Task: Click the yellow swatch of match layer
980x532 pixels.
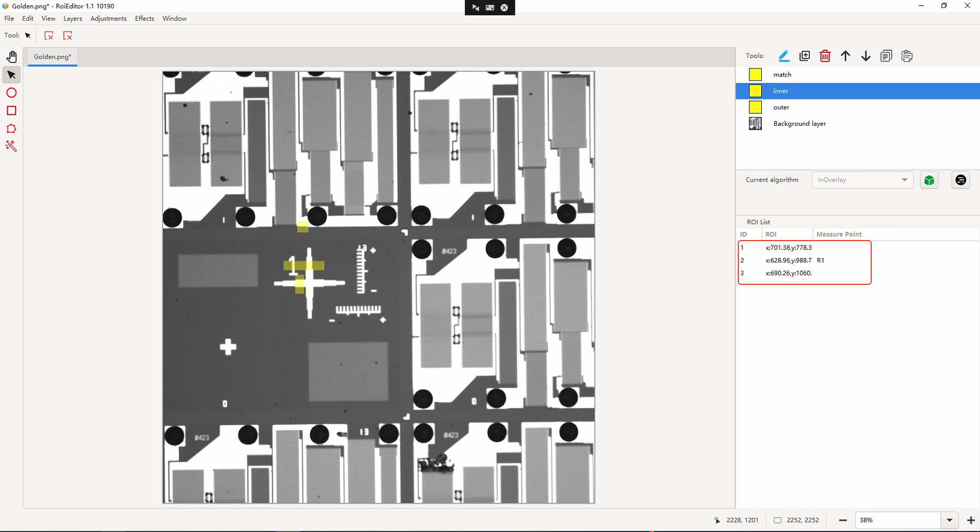Action: (x=755, y=74)
